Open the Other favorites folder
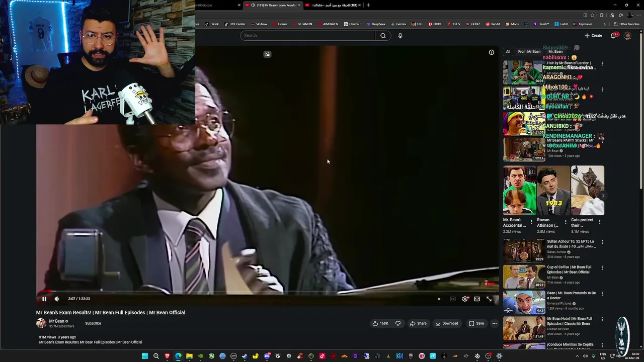 point(627,24)
